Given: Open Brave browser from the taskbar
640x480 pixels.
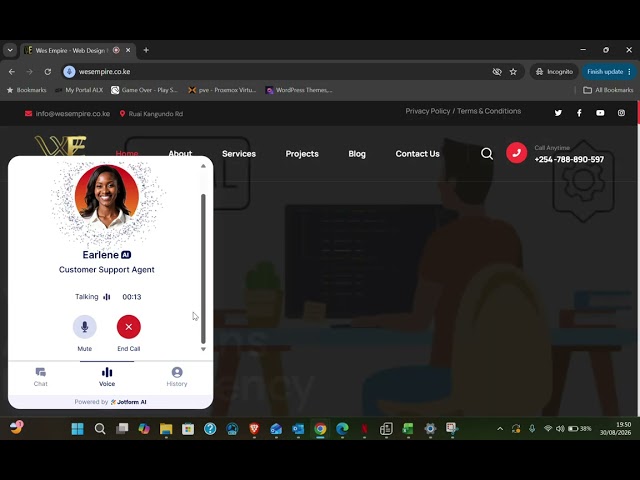Looking at the screenshot, I should [254, 429].
